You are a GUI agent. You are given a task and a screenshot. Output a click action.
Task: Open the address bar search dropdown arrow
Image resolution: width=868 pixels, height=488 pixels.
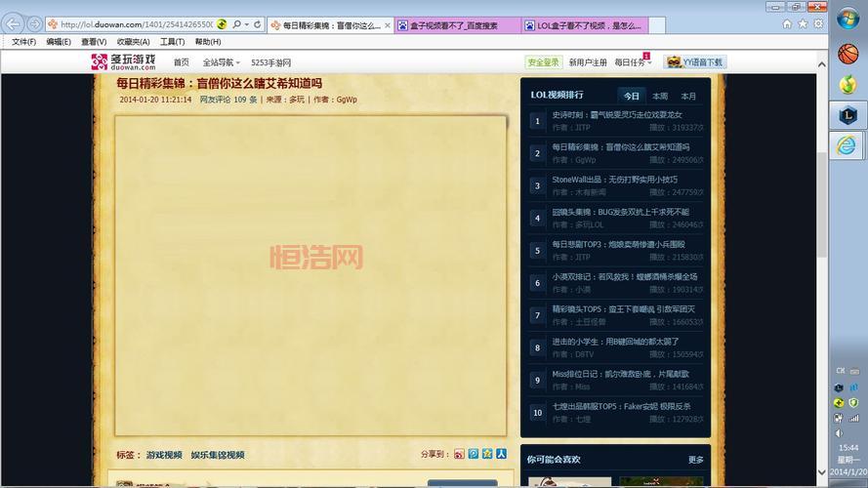246,24
